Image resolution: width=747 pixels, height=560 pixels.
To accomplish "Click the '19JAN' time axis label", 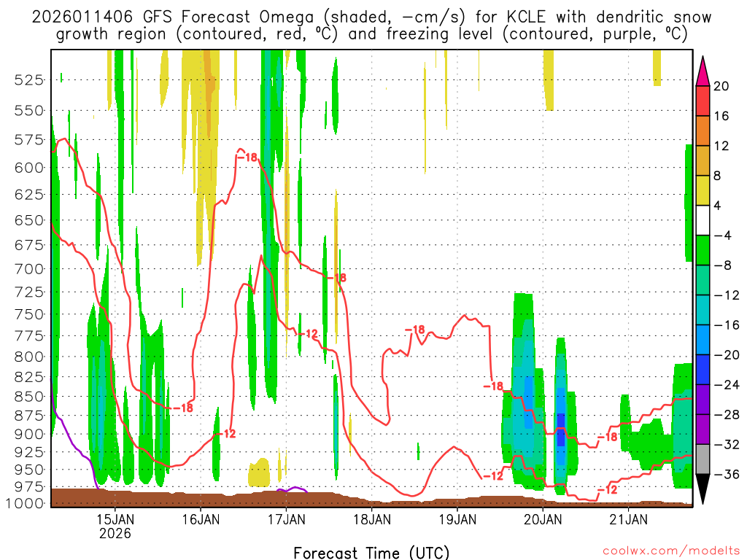I will 457,519.
